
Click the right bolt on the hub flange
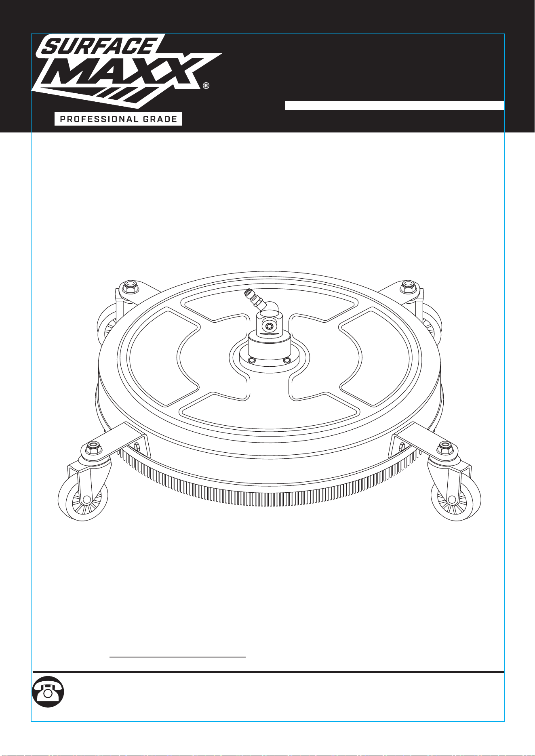287,360
